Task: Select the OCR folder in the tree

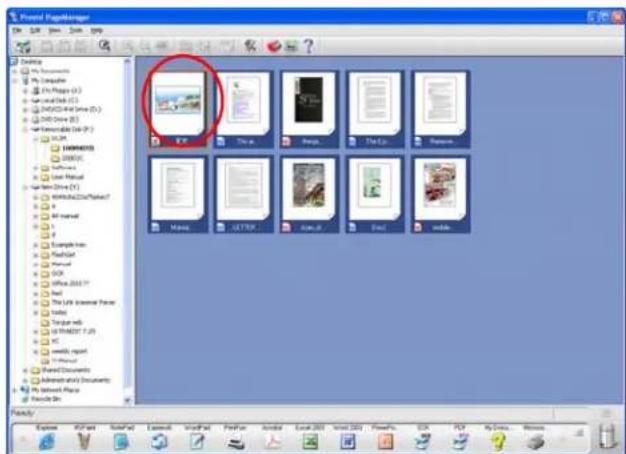Action: click(57, 274)
